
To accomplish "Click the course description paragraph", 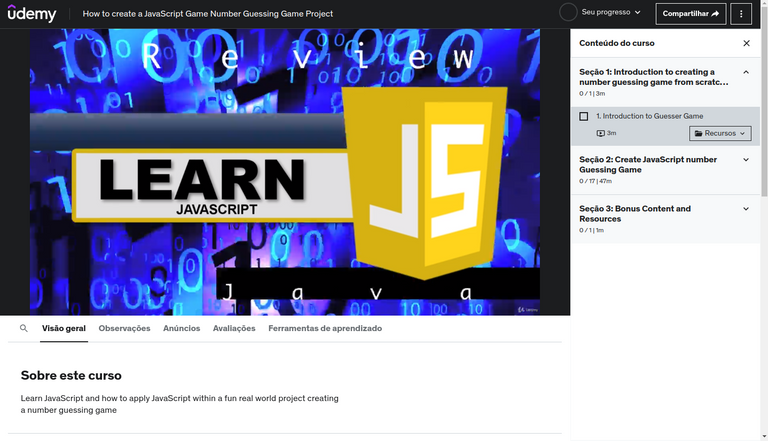I will 179,404.
